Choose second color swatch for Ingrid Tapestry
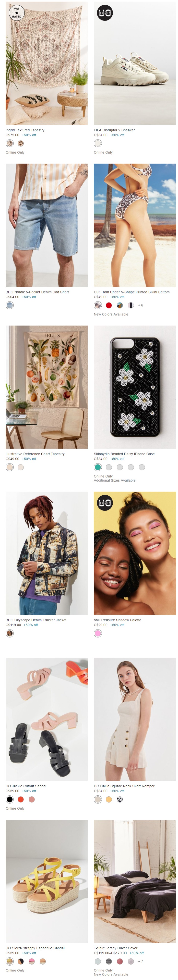This screenshot has height=980, width=178. (x=21, y=143)
